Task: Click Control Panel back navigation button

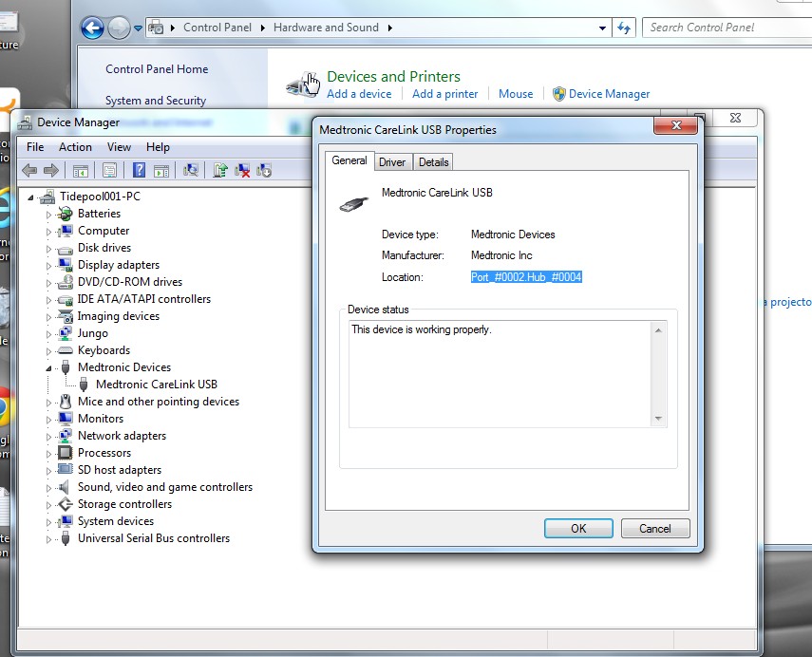Action: click(93, 28)
